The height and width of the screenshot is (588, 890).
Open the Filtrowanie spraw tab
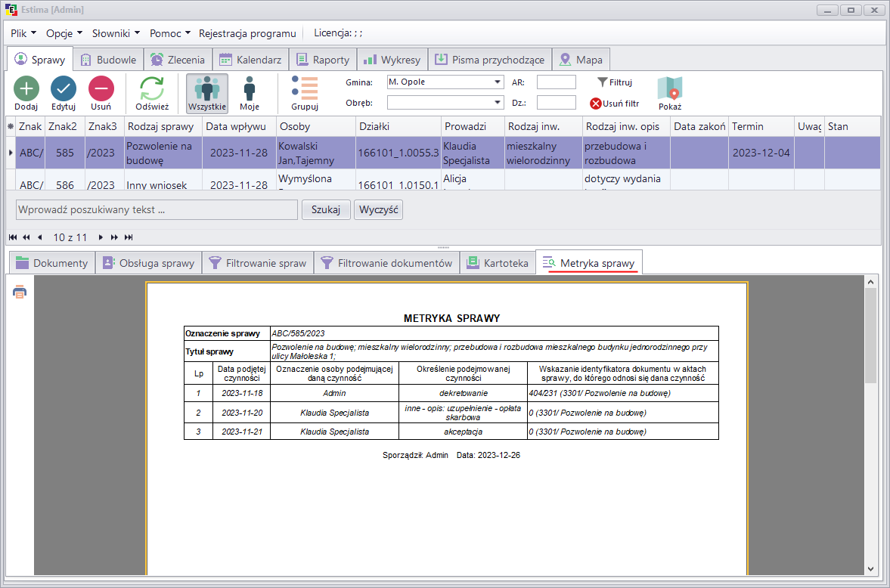coord(258,263)
